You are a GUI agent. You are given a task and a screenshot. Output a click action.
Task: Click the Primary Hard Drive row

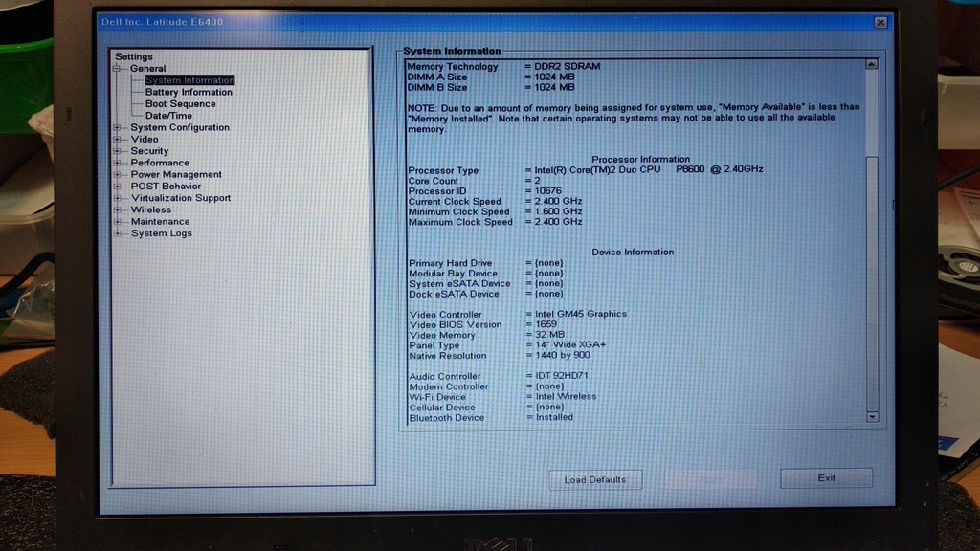pyautogui.click(x=485, y=263)
